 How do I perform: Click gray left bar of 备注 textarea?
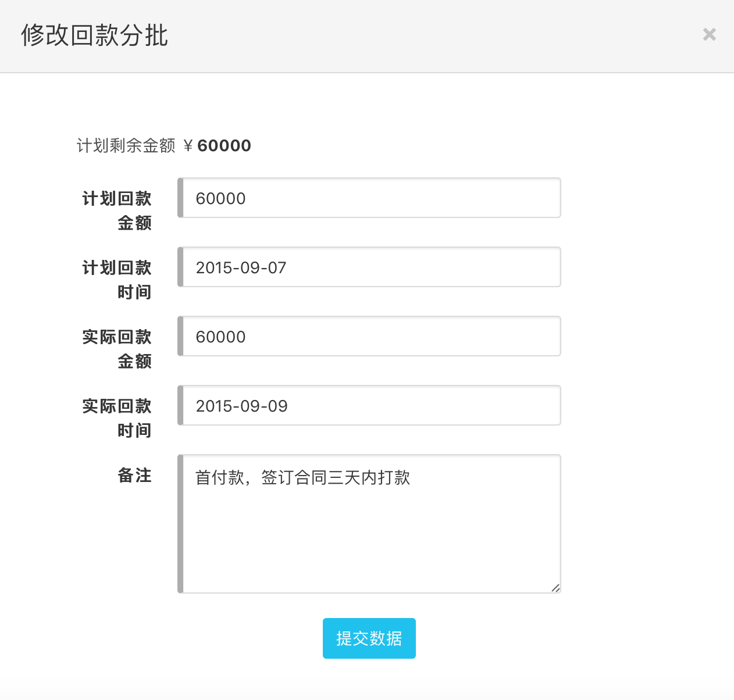pos(180,524)
